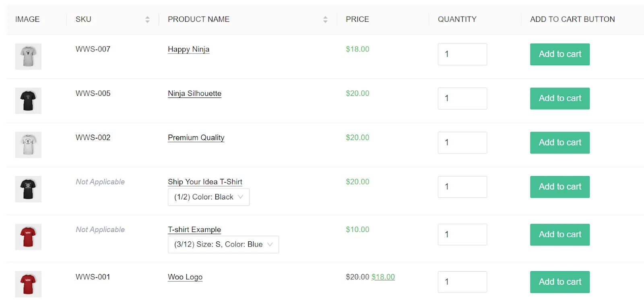Open the Ninja Silhouette product page

pyautogui.click(x=194, y=93)
